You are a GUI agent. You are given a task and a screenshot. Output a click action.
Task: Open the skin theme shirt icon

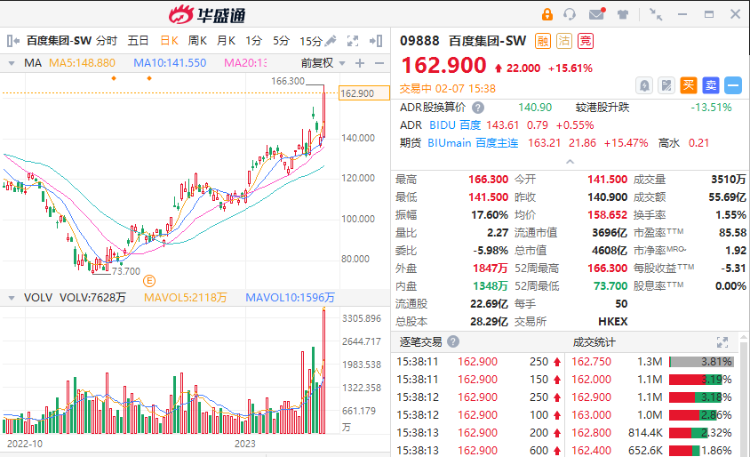tap(622, 14)
